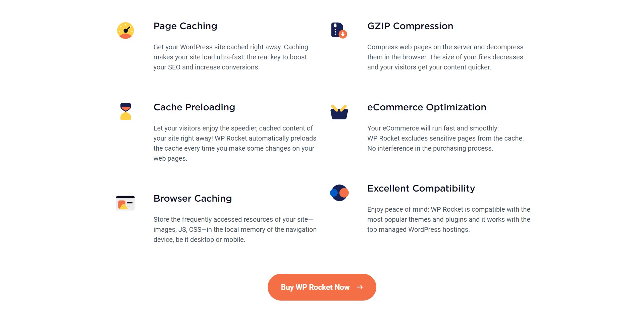The width and height of the screenshot is (644, 316).
Task: Click the Browser Caching window icon
Action: coord(125,203)
